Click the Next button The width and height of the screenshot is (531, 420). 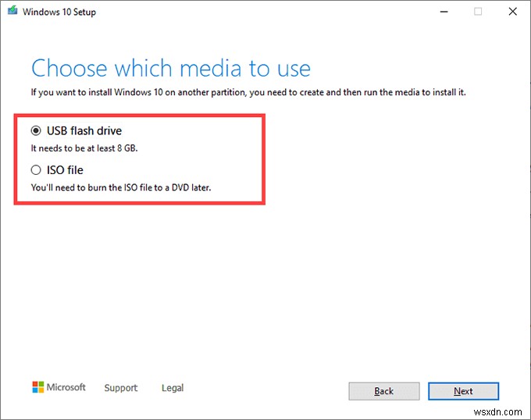tap(463, 391)
